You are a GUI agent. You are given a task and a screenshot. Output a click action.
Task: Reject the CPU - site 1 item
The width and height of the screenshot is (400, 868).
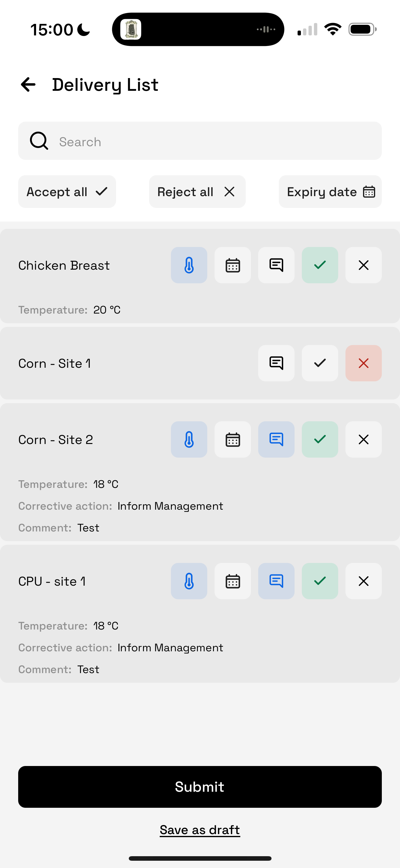pos(363,581)
